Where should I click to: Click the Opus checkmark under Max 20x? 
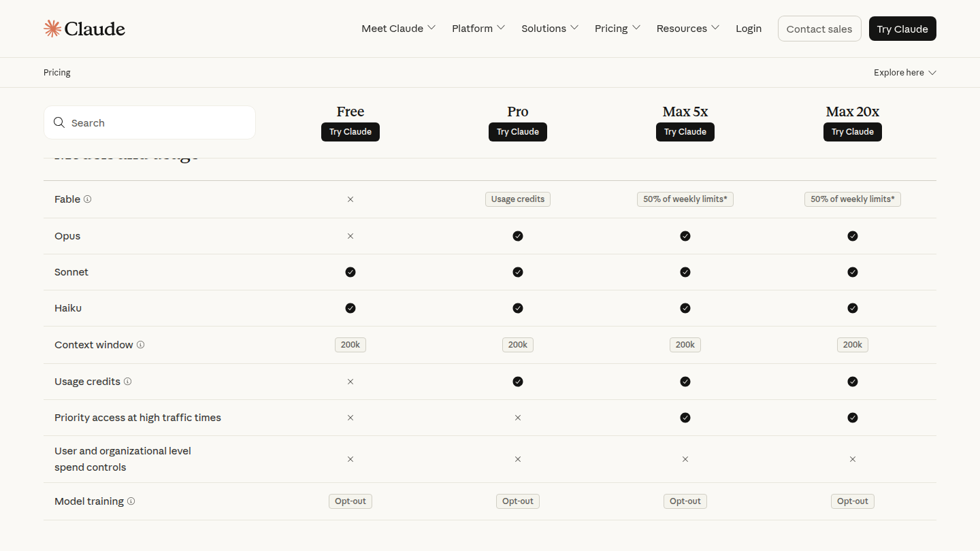tap(853, 236)
